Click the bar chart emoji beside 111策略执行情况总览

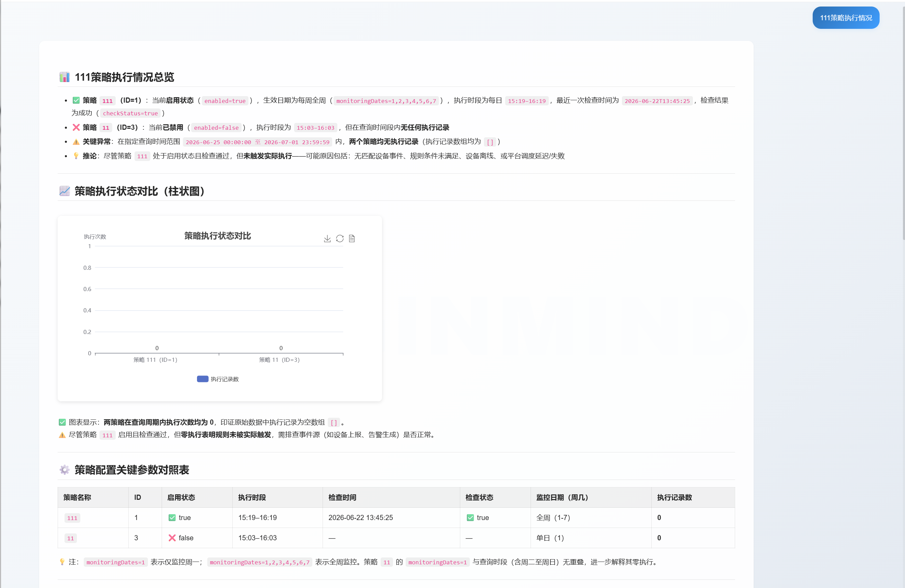tap(65, 77)
